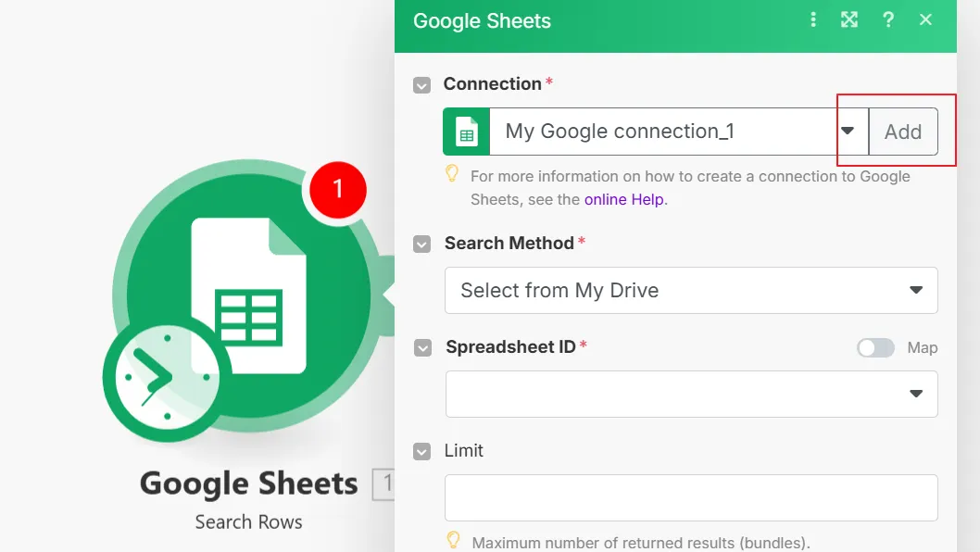
Task: Collapse the Spreadsheet ID field chevron
Action: [x=422, y=347]
